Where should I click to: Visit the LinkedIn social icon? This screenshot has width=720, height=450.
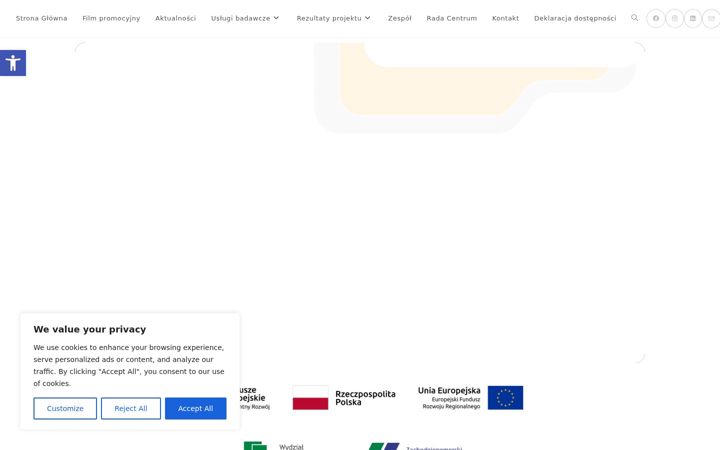pyautogui.click(x=693, y=18)
